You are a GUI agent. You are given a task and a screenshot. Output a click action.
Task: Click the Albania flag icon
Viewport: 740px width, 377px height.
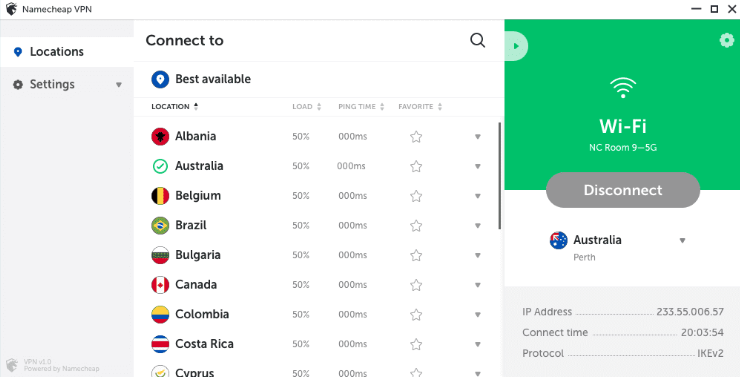pyautogui.click(x=160, y=136)
